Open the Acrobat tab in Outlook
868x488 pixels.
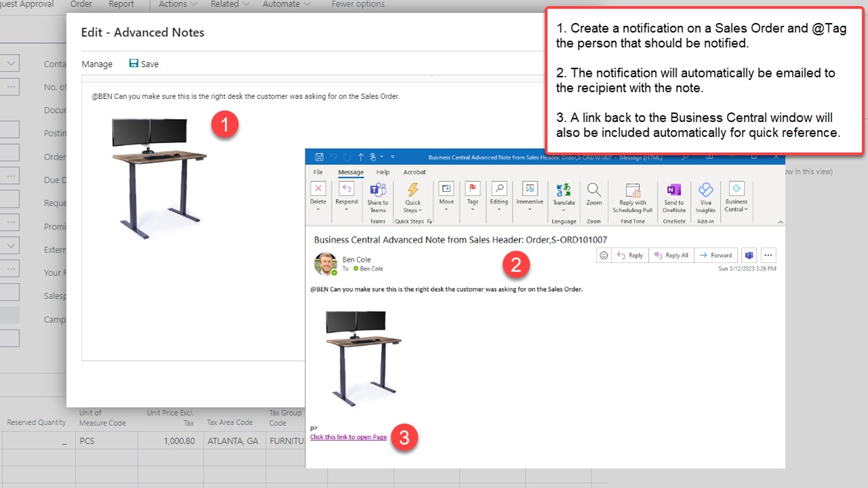pyautogui.click(x=414, y=172)
